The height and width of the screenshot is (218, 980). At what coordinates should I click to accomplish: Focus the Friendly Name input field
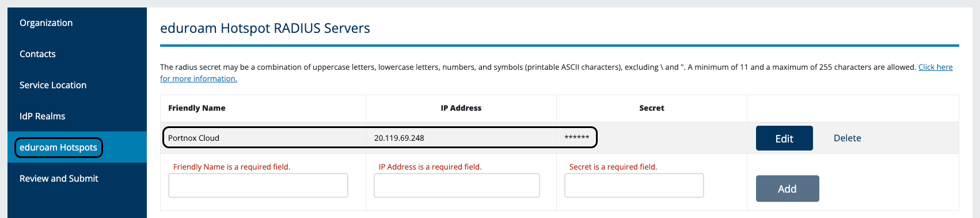(258, 186)
